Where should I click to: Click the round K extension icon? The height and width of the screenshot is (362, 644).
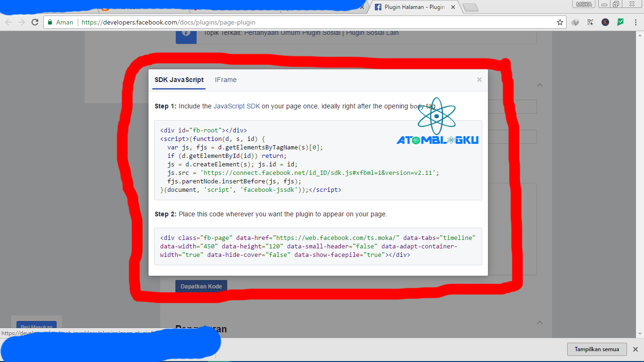point(605,22)
